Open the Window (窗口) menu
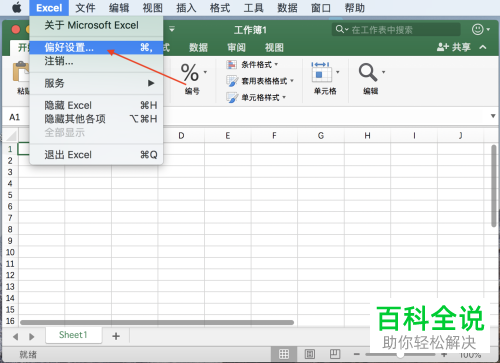The image size is (500, 363). [x=321, y=8]
